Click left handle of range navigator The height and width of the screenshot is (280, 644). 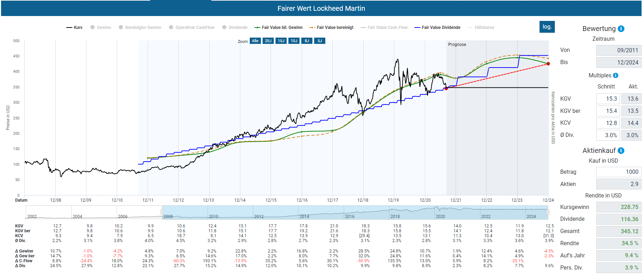[x=162, y=212]
